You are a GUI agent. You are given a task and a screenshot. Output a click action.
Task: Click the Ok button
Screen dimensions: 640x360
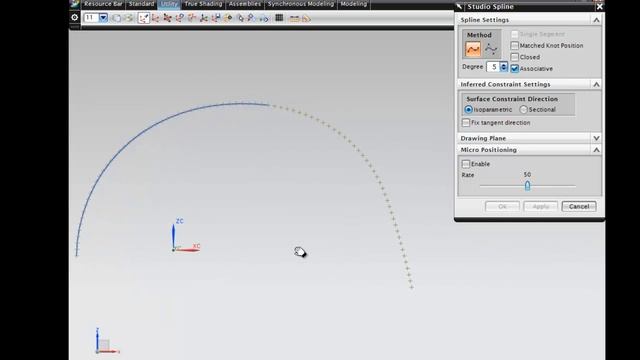[502, 207]
